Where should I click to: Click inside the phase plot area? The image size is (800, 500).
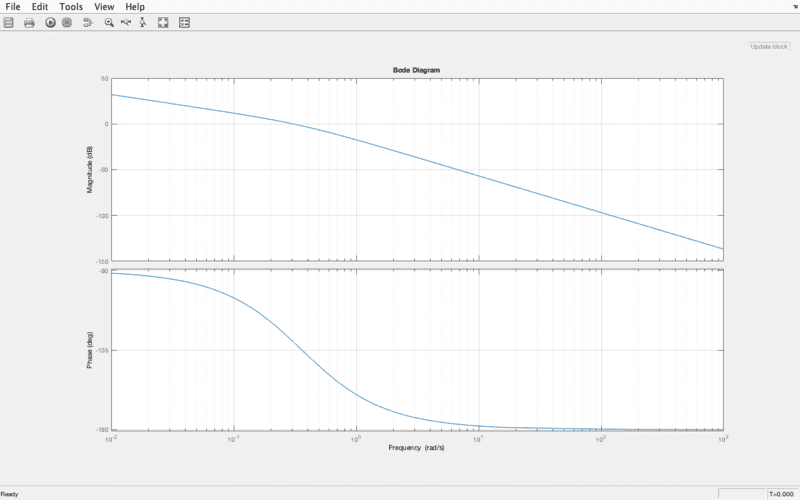(x=417, y=350)
